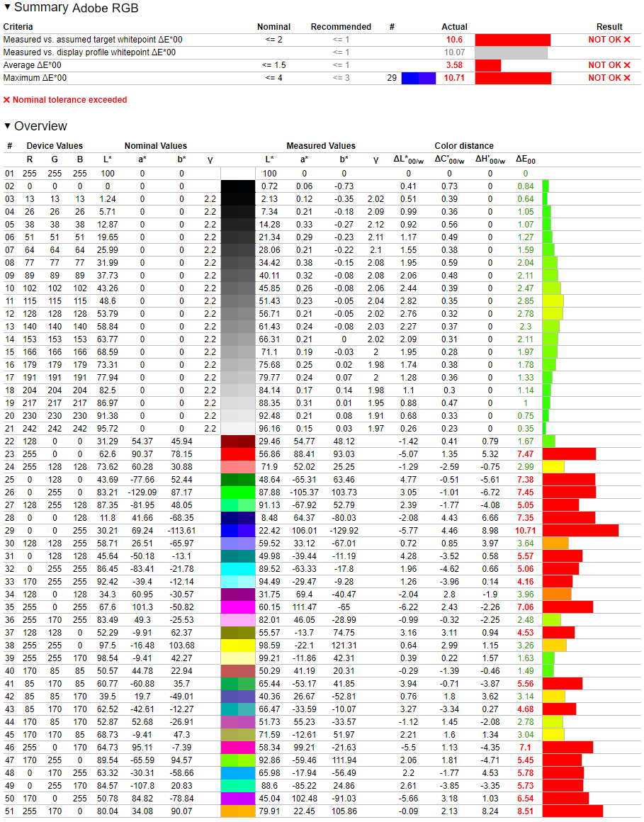The width and height of the screenshot is (644, 822).
Task: Click the 'Criteria' column header
Action: point(18,27)
